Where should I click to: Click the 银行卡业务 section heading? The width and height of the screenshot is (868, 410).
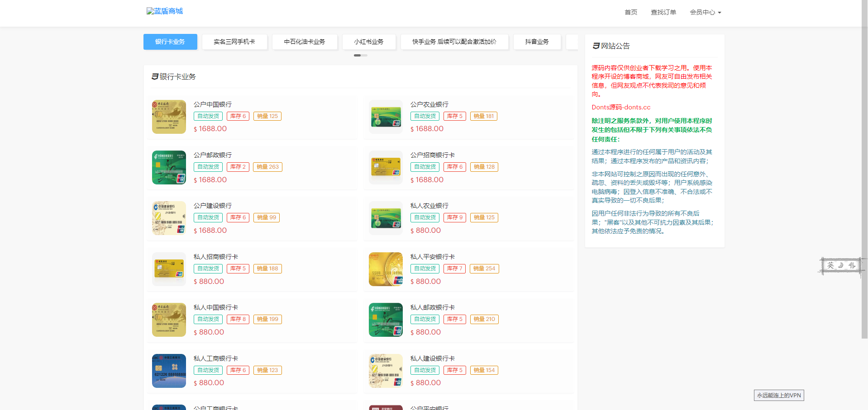(174, 77)
